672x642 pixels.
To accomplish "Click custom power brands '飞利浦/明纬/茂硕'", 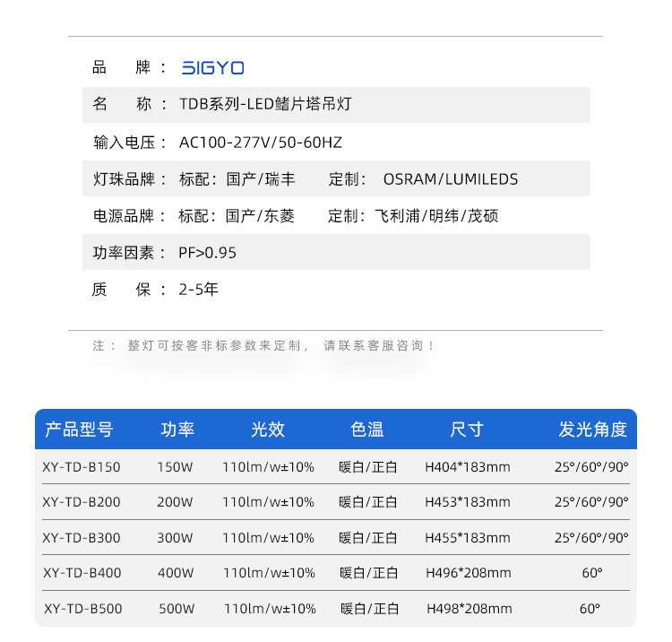I will click(x=436, y=216).
